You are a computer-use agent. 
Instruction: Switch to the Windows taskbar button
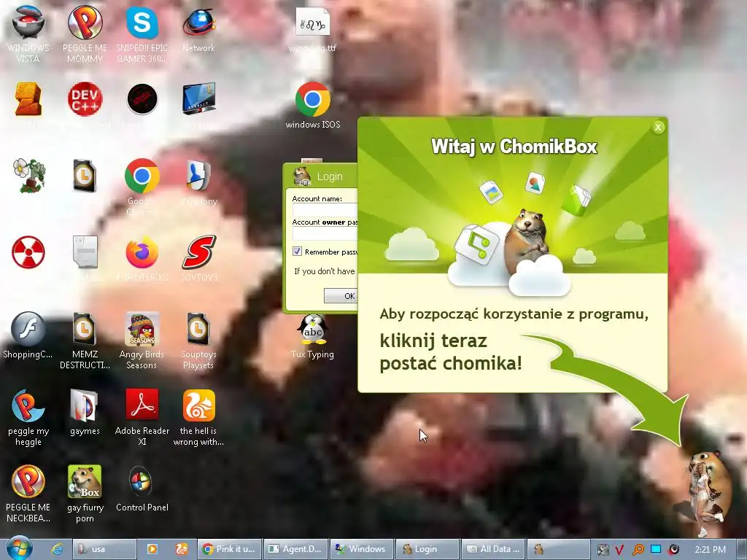point(362,549)
